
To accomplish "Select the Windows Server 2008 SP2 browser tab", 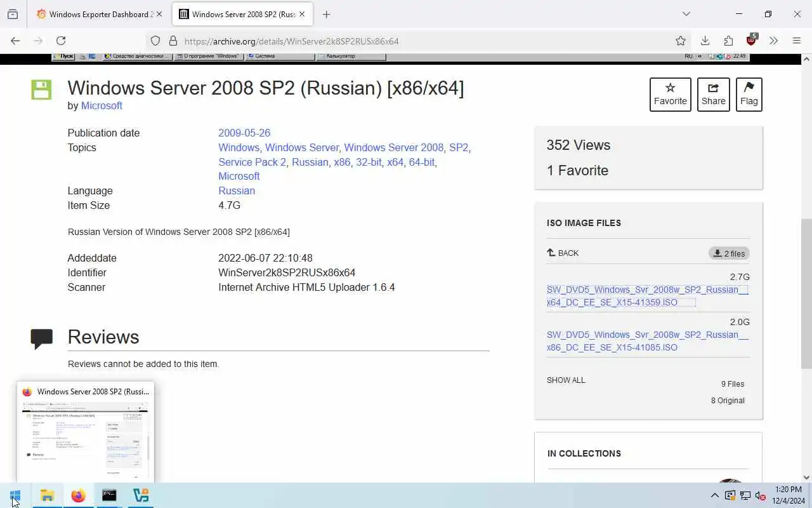I will coord(242,14).
